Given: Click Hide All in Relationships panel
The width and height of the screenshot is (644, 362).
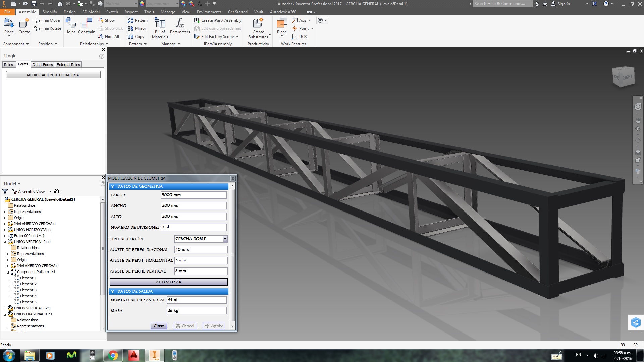Looking at the screenshot, I should pyautogui.click(x=109, y=36).
